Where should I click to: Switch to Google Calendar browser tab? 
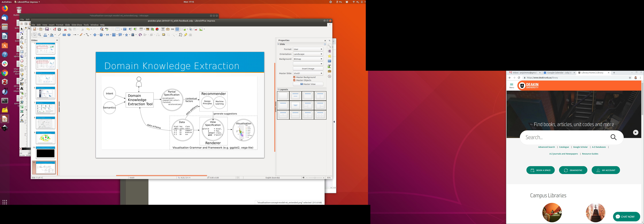coord(559,73)
